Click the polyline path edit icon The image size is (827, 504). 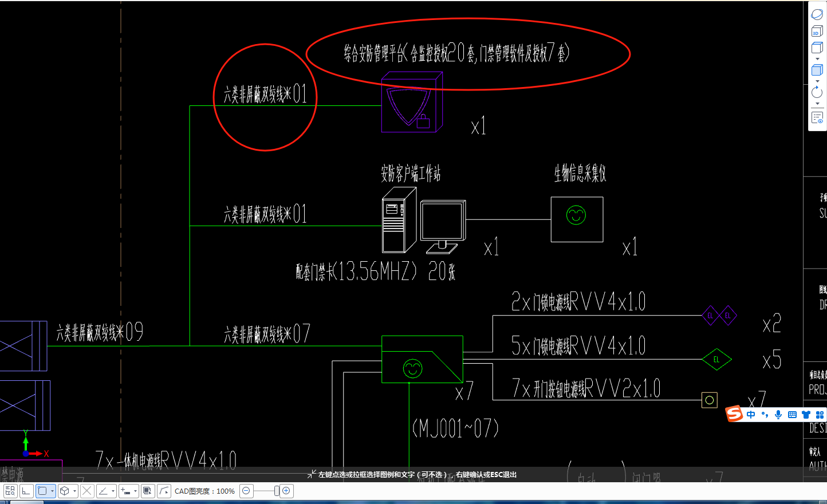[x=164, y=491]
